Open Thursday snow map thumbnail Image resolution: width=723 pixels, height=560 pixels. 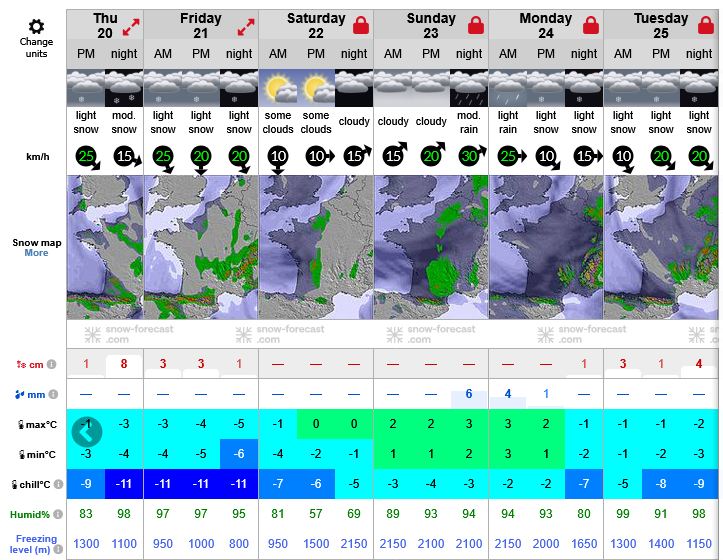point(105,247)
